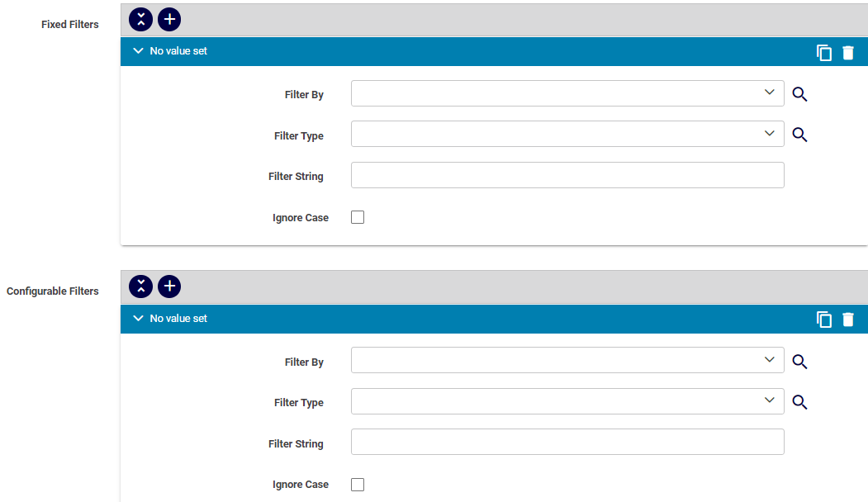Collapse the 'No value set' Fixed Filters entry

(138, 50)
